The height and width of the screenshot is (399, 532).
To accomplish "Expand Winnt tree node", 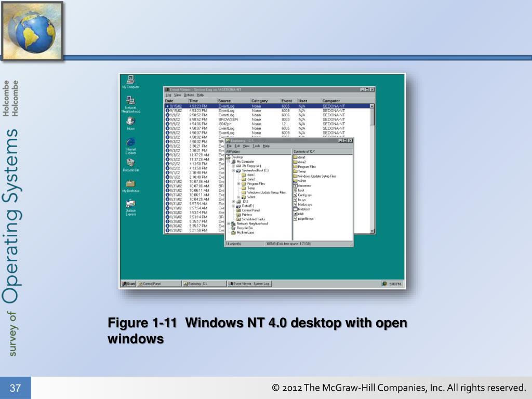I will (x=238, y=197).
